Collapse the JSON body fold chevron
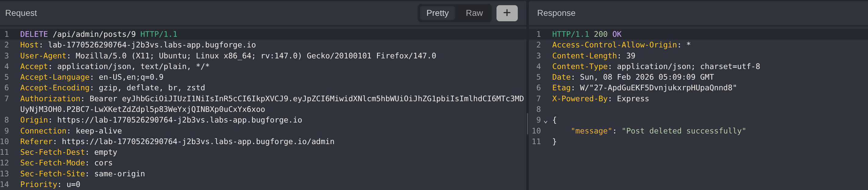The width and height of the screenshot is (868, 190). pos(546,121)
